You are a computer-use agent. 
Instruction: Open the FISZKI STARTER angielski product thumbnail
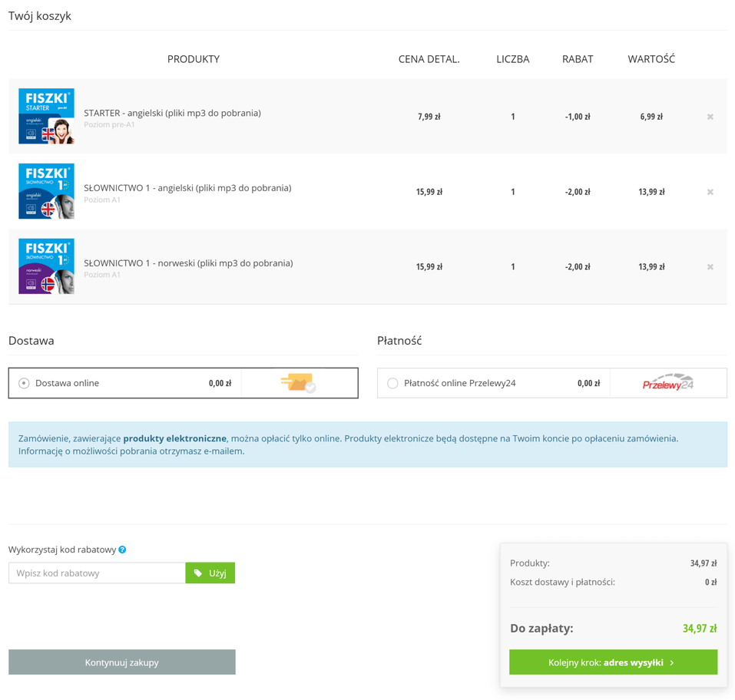tap(46, 116)
